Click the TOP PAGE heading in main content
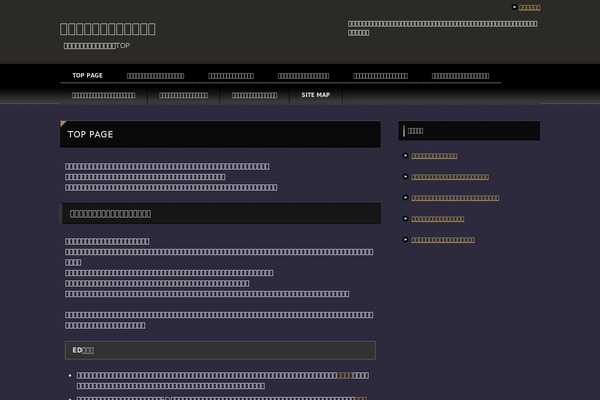Image resolution: width=600 pixels, height=400 pixels. 90,134
